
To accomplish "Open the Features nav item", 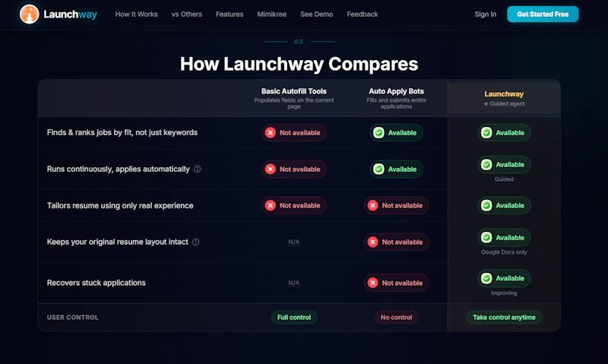I will (230, 14).
